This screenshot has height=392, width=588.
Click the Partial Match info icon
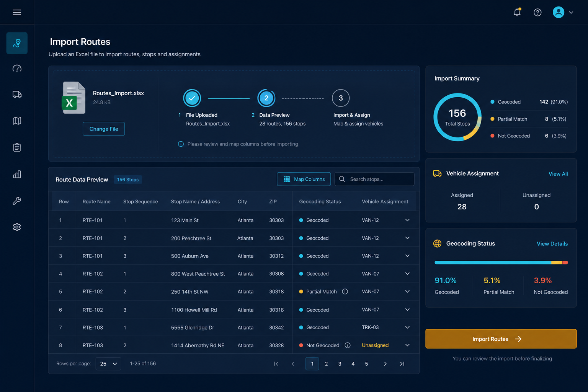click(x=345, y=292)
